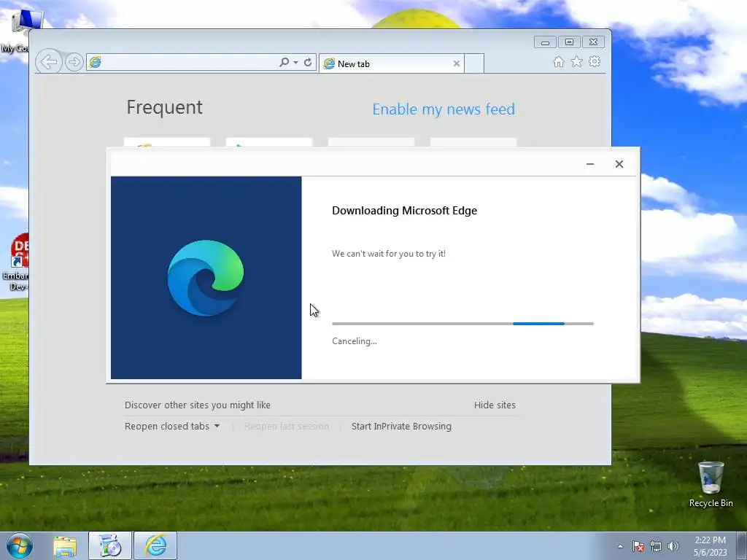The image size is (747, 560).
Task: Select the Embarcadero Dev desktop shortcut
Action: [x=15, y=262]
